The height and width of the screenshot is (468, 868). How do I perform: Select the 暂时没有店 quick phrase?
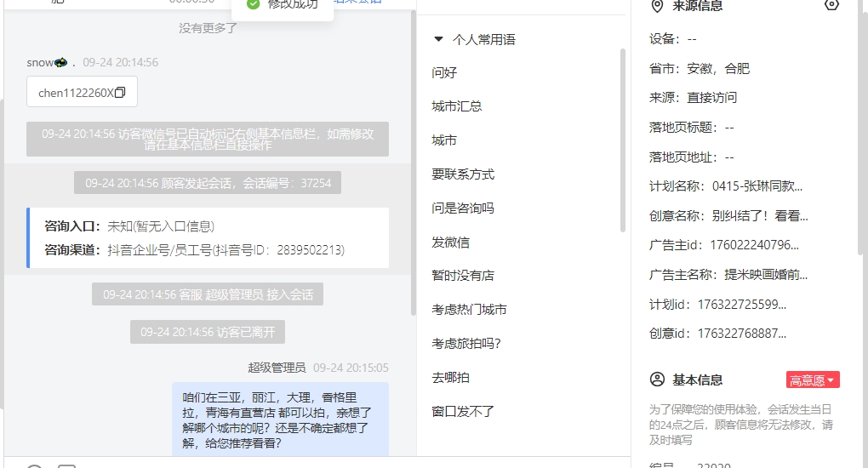click(463, 275)
